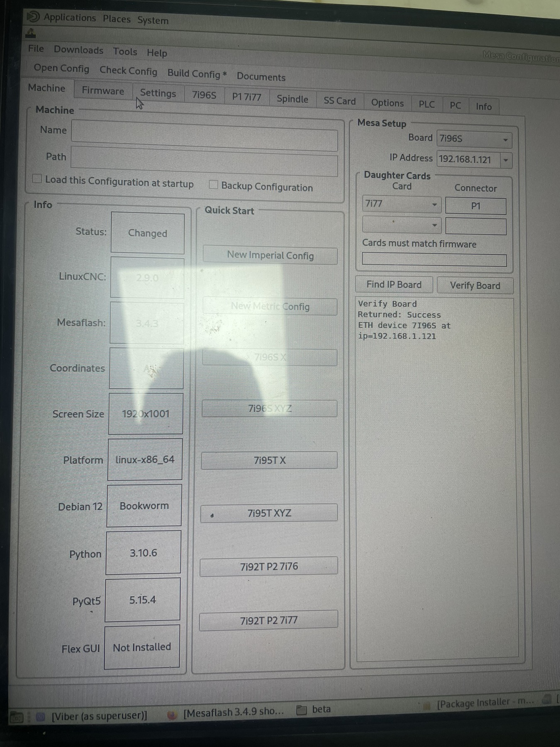
Task: Switch to the Firmware tab
Action: pos(103,91)
